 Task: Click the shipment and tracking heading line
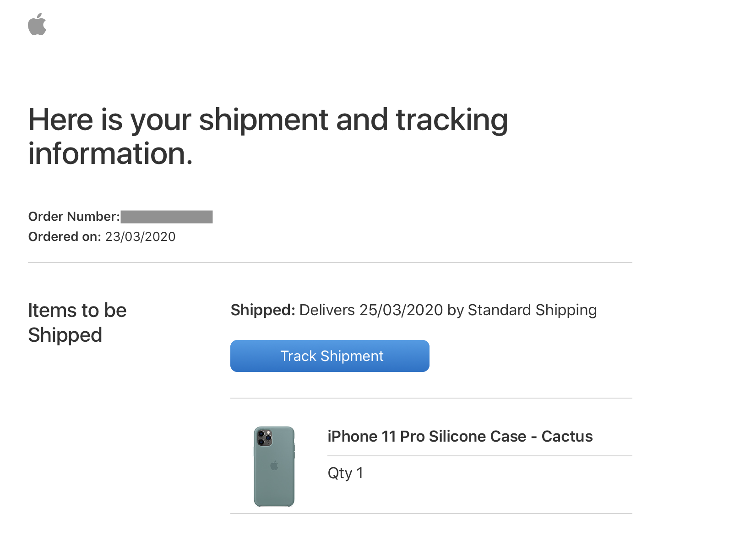pyautogui.click(x=268, y=120)
